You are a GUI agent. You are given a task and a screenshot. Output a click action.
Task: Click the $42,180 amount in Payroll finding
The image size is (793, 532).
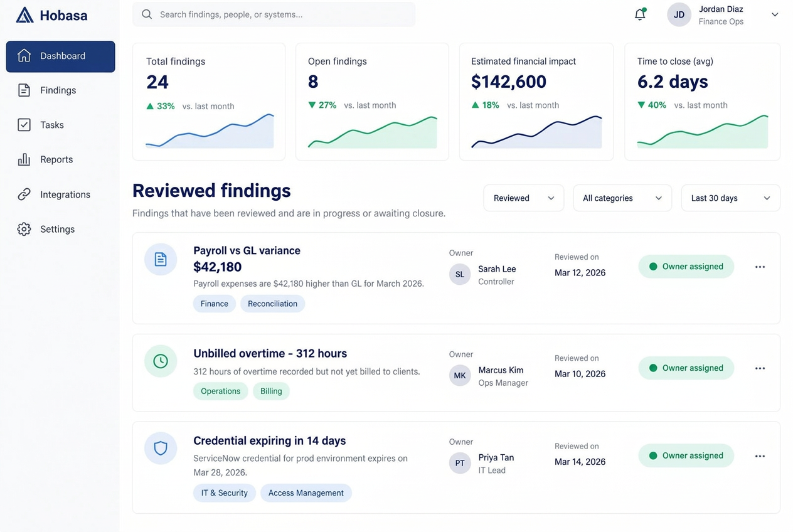point(217,267)
